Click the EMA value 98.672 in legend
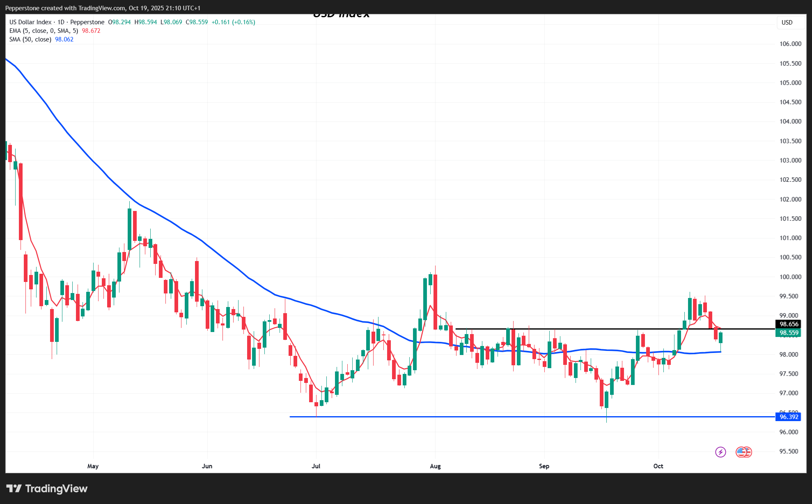The image size is (812, 504). point(91,31)
